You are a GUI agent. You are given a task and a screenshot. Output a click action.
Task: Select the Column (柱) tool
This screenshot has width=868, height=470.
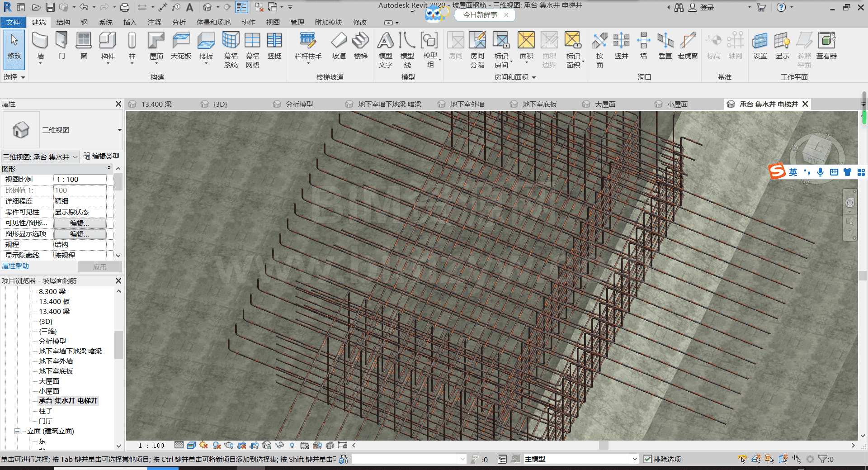click(x=132, y=47)
